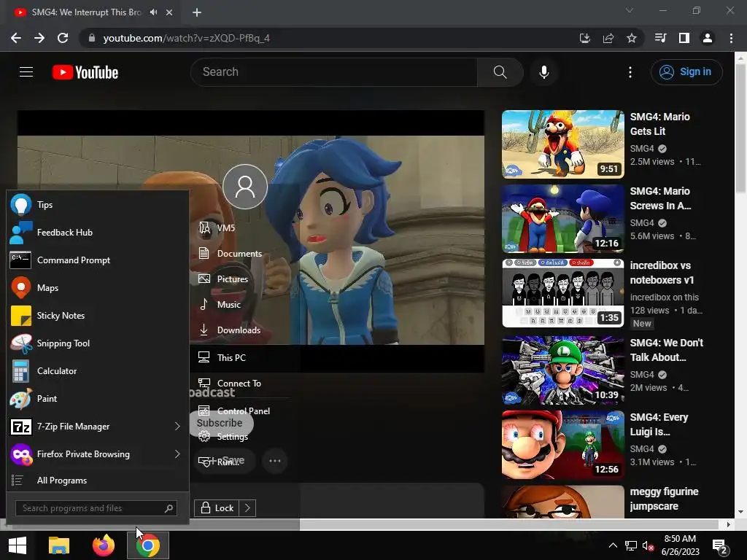Viewport: 747px width, 560px height.
Task: Click the Lock button
Action: tap(217, 508)
